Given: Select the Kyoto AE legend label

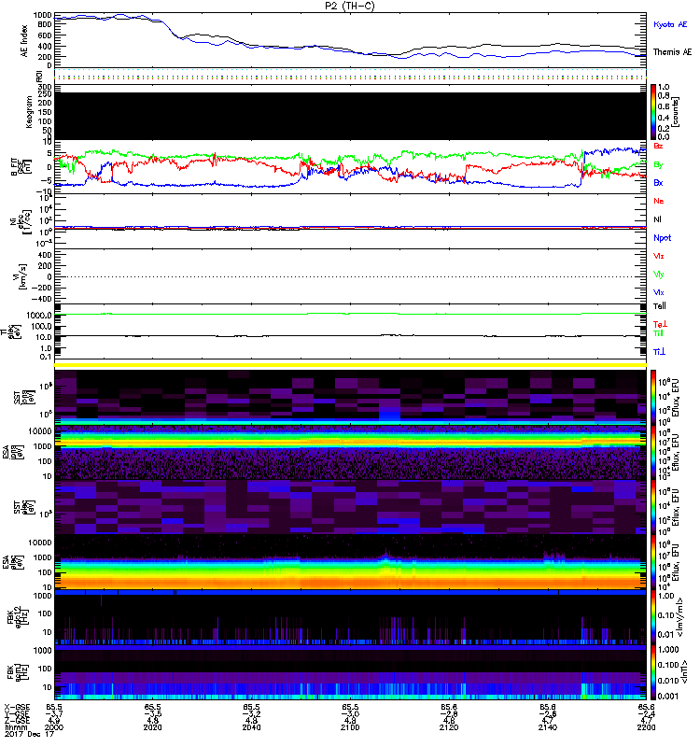Looking at the screenshot, I should pyautogui.click(x=670, y=24).
